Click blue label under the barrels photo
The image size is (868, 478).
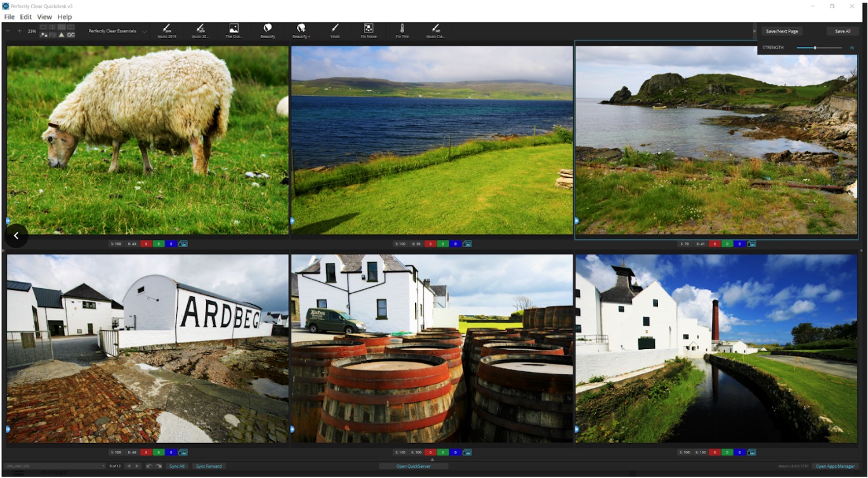455,453
